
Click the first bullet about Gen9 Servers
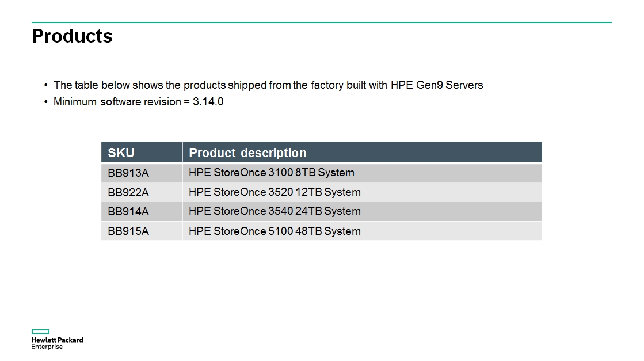(268, 85)
